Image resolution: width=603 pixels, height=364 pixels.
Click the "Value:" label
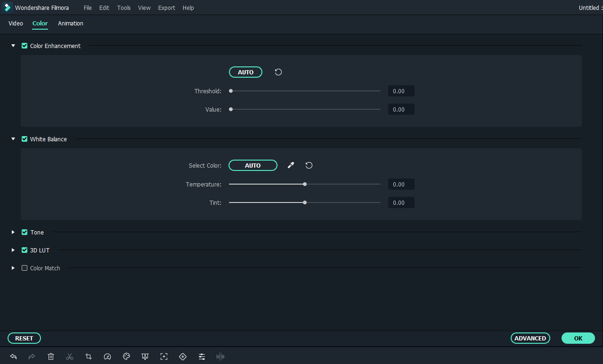[x=213, y=109]
